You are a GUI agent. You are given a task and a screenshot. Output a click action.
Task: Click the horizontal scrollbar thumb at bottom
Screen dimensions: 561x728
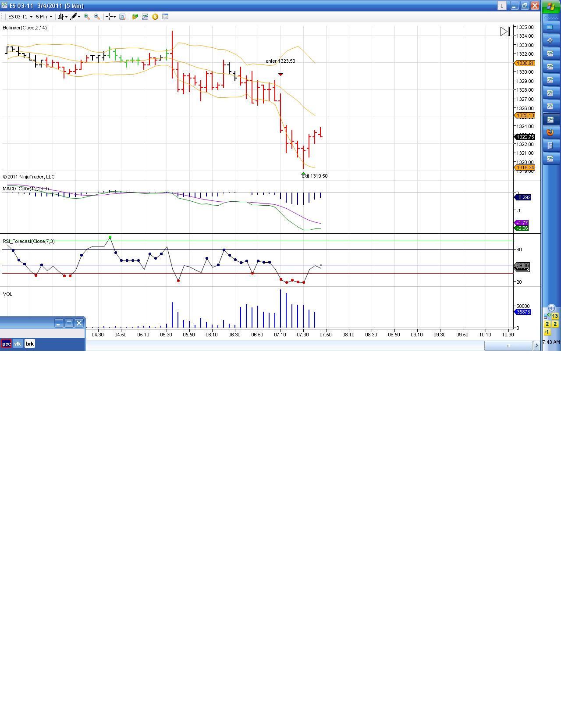tap(508, 346)
